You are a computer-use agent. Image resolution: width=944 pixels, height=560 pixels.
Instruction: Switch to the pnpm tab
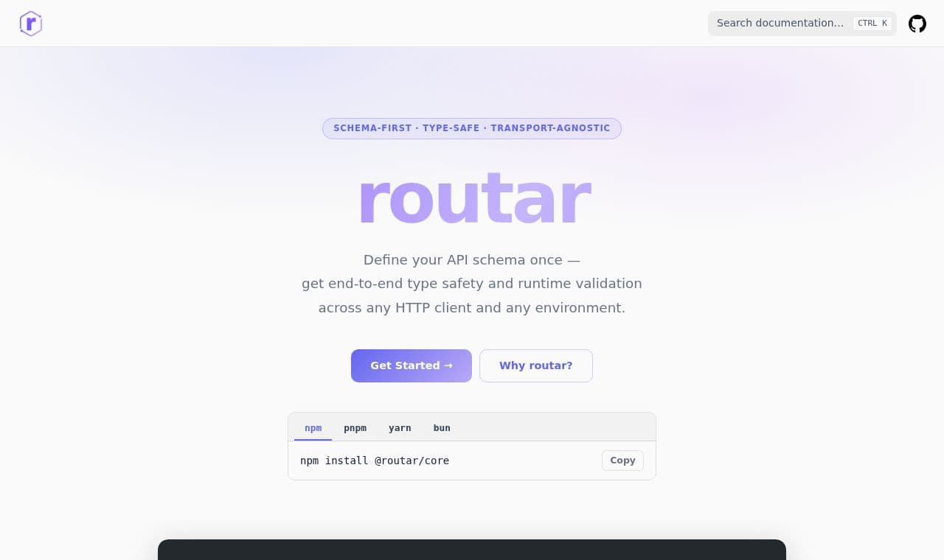pyautogui.click(x=355, y=428)
